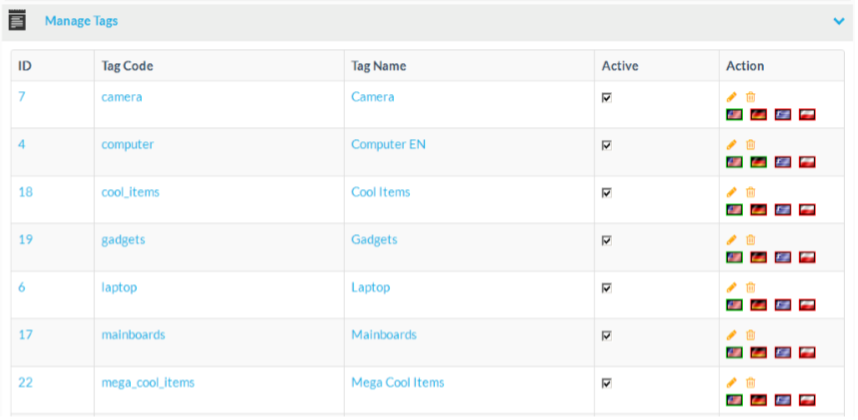858x420 pixels.
Task: Click the US flag for cool_items row
Action: point(734,210)
